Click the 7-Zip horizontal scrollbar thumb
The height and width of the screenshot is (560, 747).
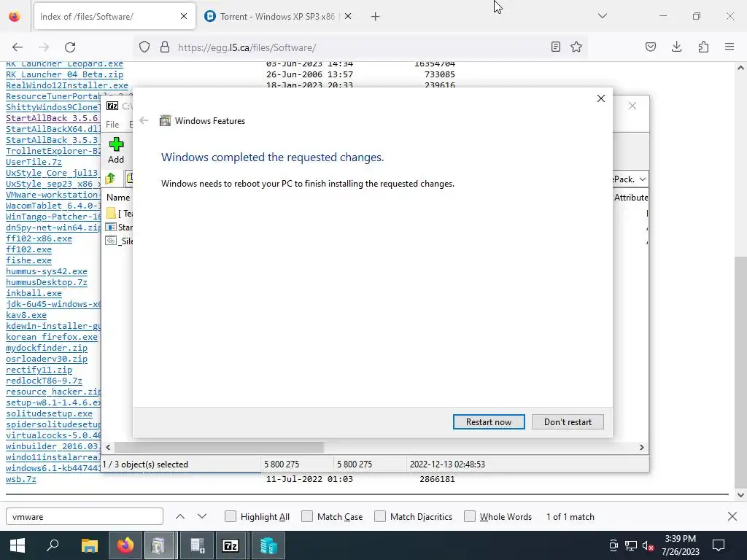click(219, 447)
